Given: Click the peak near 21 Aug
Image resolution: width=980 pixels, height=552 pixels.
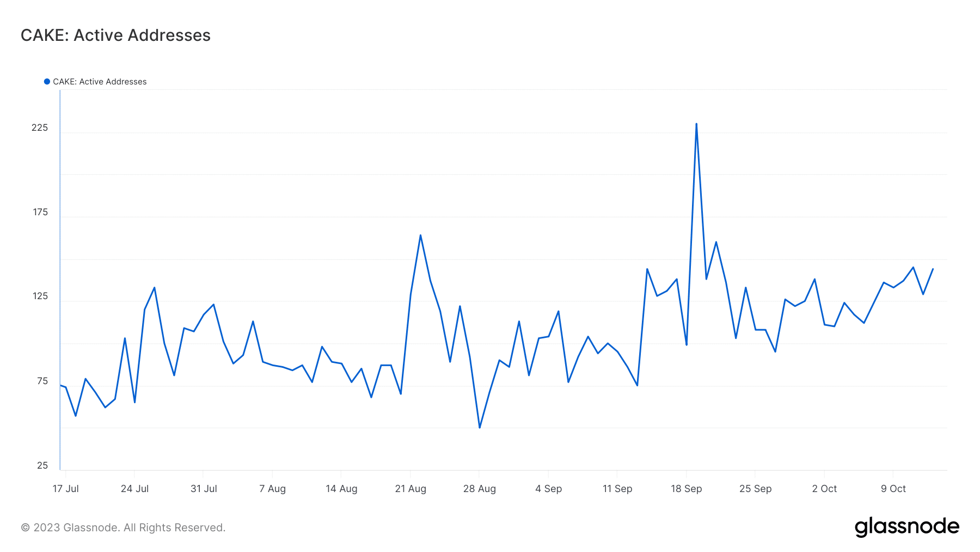Looking at the screenshot, I should (x=420, y=235).
